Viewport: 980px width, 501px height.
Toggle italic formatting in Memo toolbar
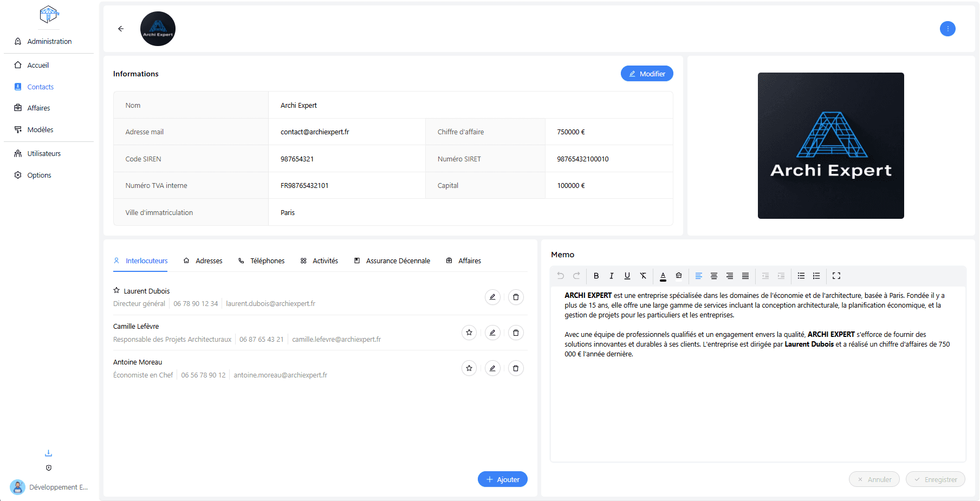[612, 276]
